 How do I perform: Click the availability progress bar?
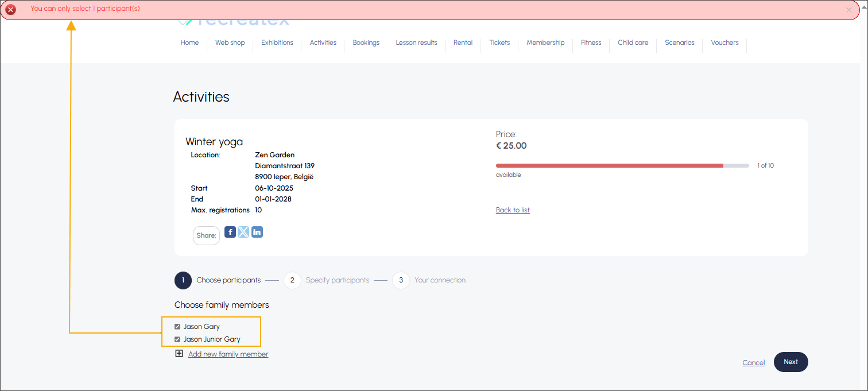622,165
